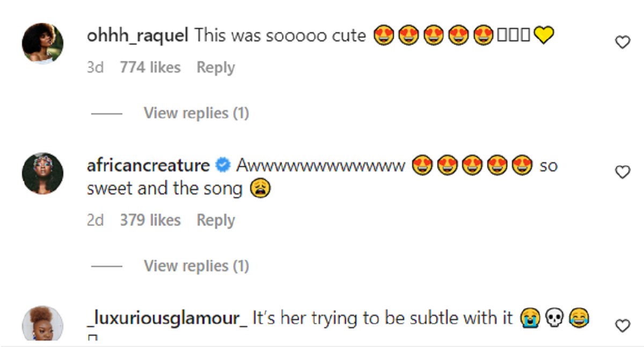The height and width of the screenshot is (347, 644).
Task: Click the 3d timestamp on ohhh_raquel's comment
Action: point(95,68)
